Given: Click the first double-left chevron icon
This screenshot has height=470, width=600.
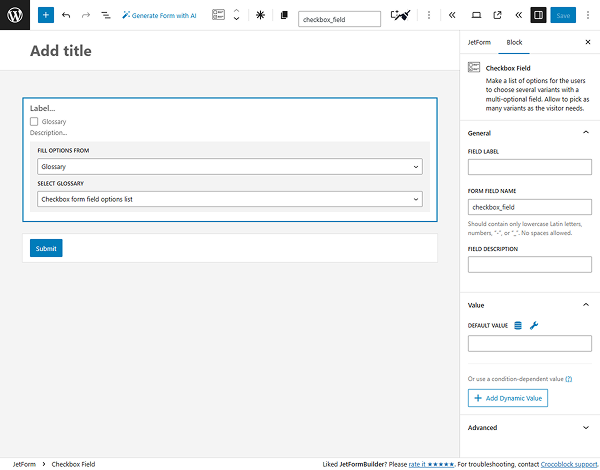Looking at the screenshot, I should pos(452,15).
